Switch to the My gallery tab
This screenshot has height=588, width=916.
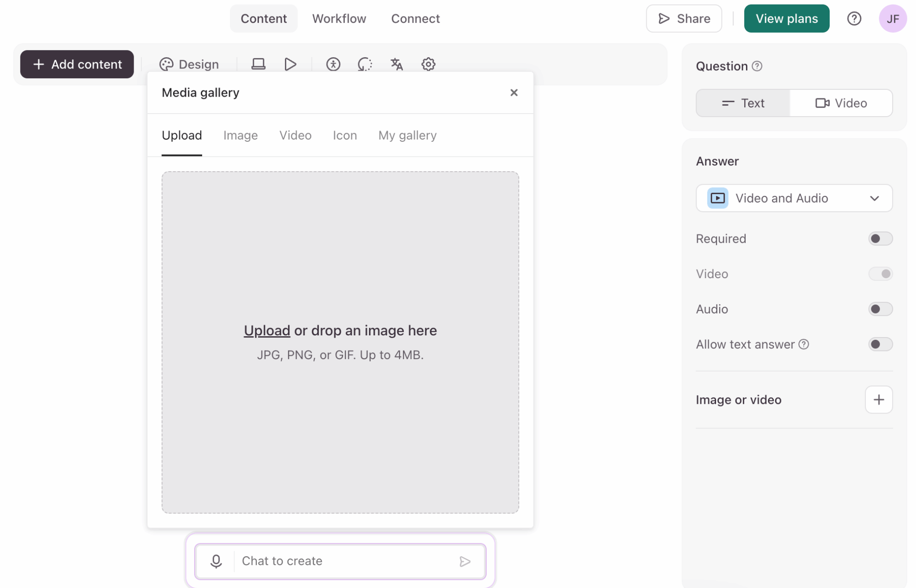tap(407, 135)
